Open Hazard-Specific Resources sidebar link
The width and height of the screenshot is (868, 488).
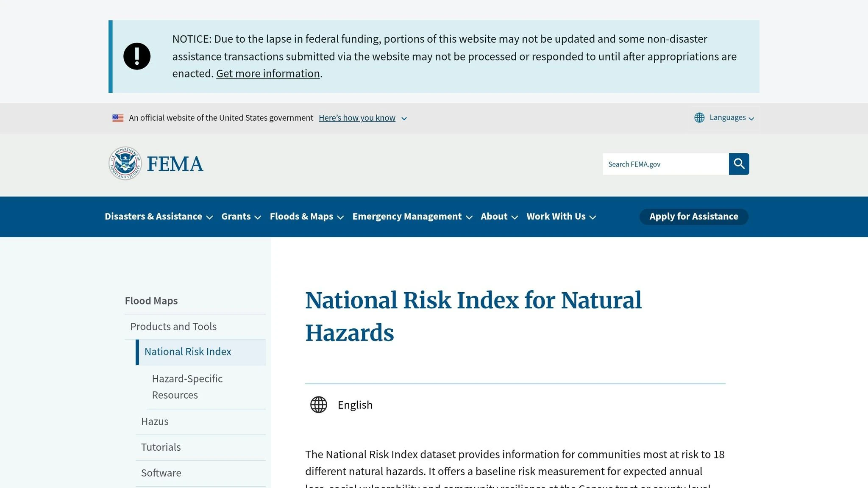(187, 387)
